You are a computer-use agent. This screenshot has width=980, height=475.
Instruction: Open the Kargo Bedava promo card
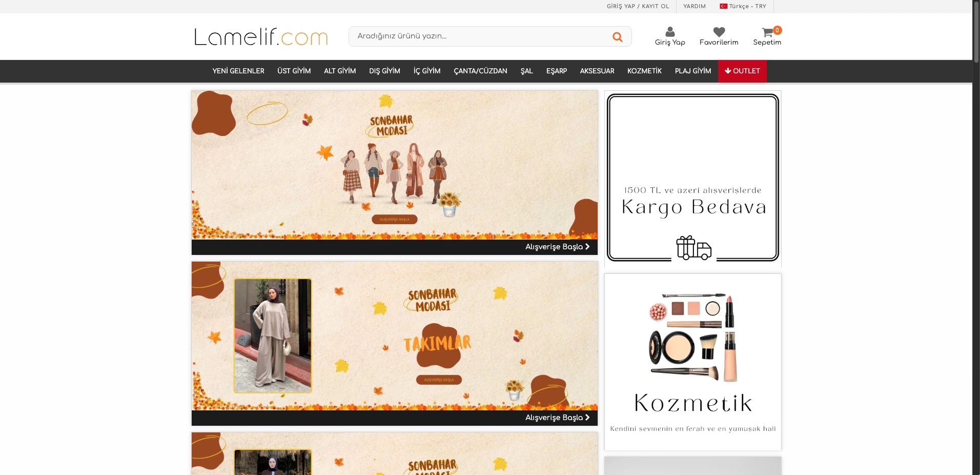point(693,178)
